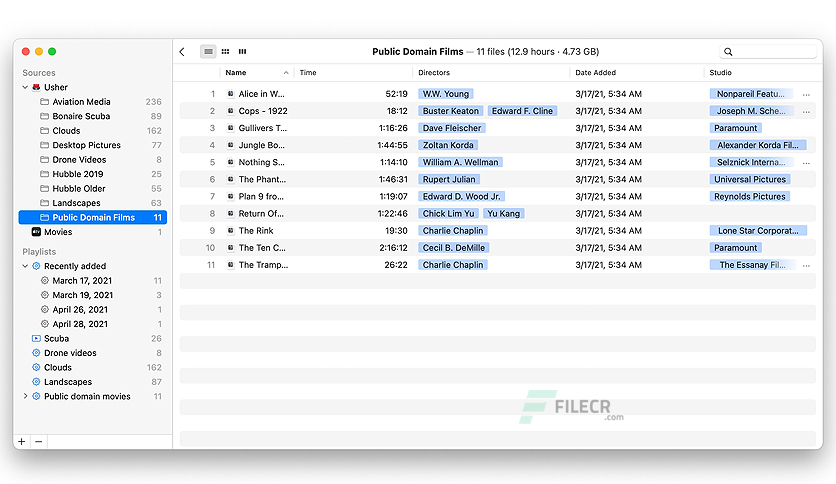Open the Aviation Media folder
This screenshot has height=484, width=836.
click(93, 102)
